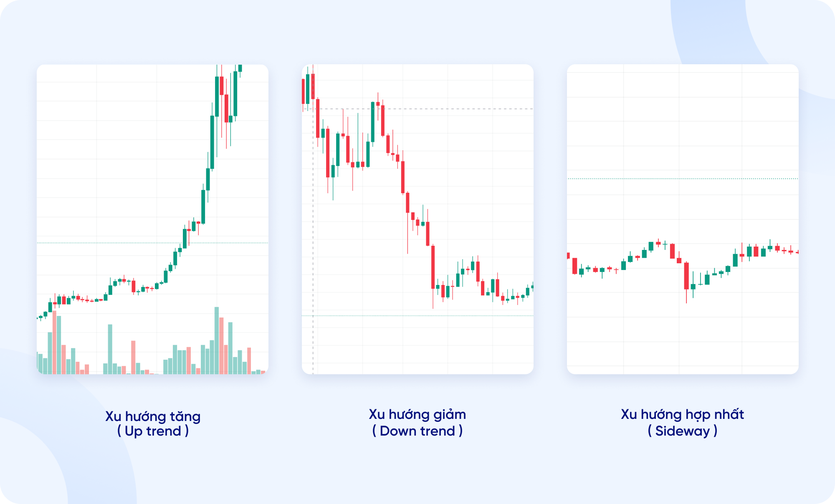
Task: Click the largest red candle in Sideway chart
Action: coord(686,276)
